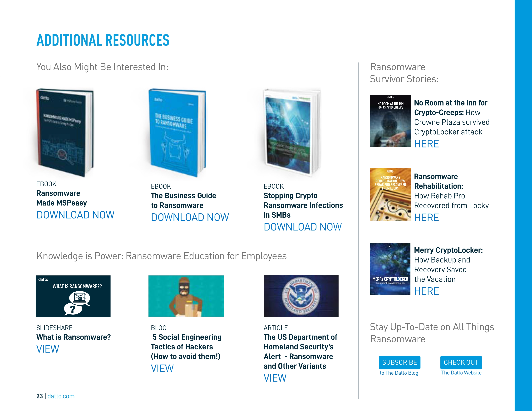Screen dimensions: 532x411
Task: Click the Merry CryptoLocker cover image
Action: tap(390, 269)
